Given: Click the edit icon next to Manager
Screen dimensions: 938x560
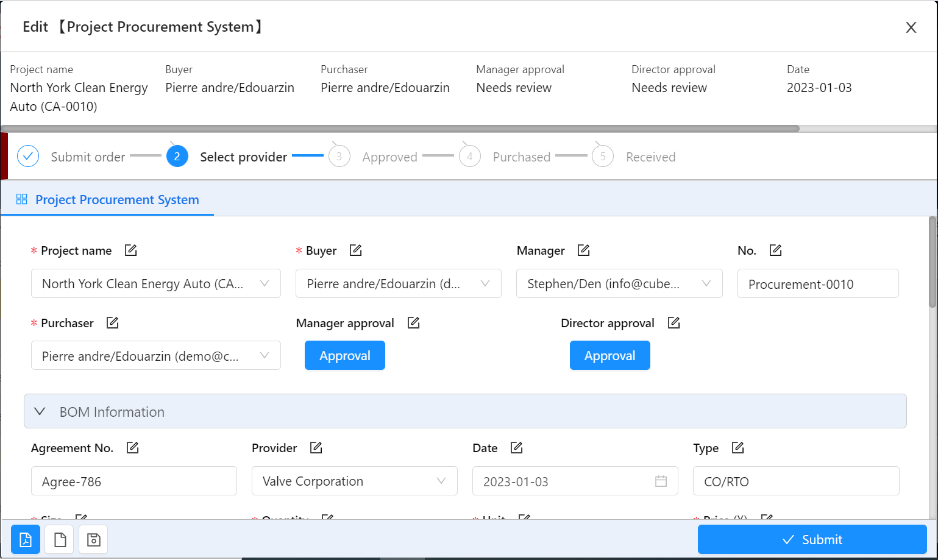Looking at the screenshot, I should coord(583,250).
